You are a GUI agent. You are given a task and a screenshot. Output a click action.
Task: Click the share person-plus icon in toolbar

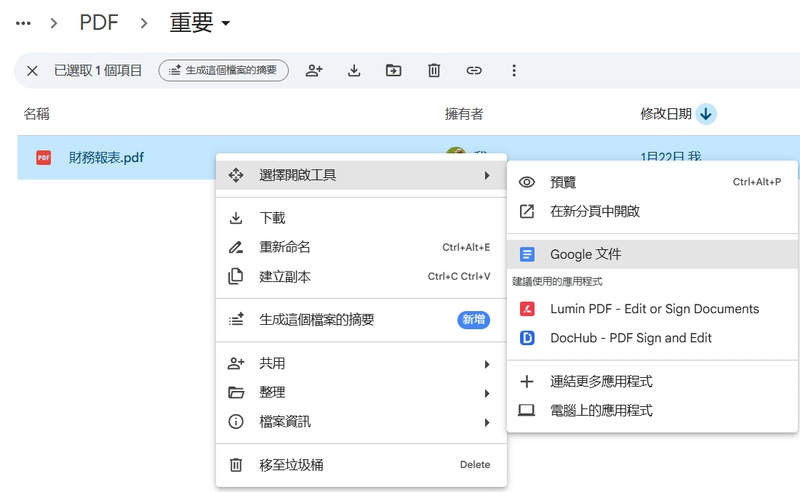[314, 70]
